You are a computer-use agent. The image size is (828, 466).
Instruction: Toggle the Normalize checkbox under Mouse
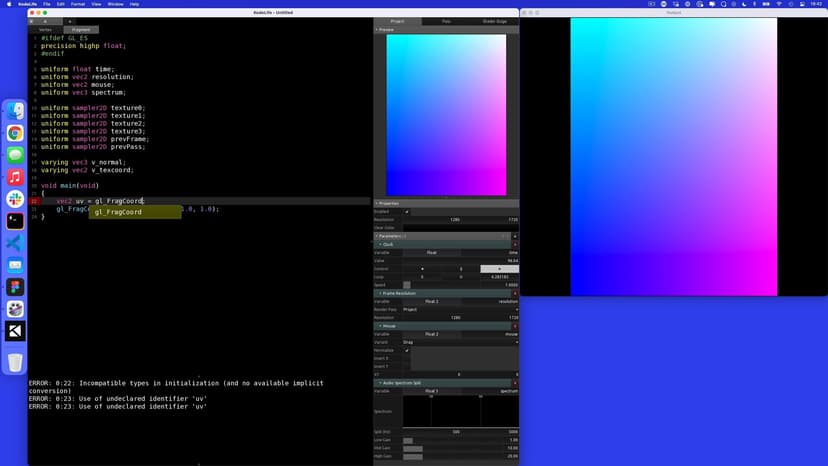[x=407, y=350]
